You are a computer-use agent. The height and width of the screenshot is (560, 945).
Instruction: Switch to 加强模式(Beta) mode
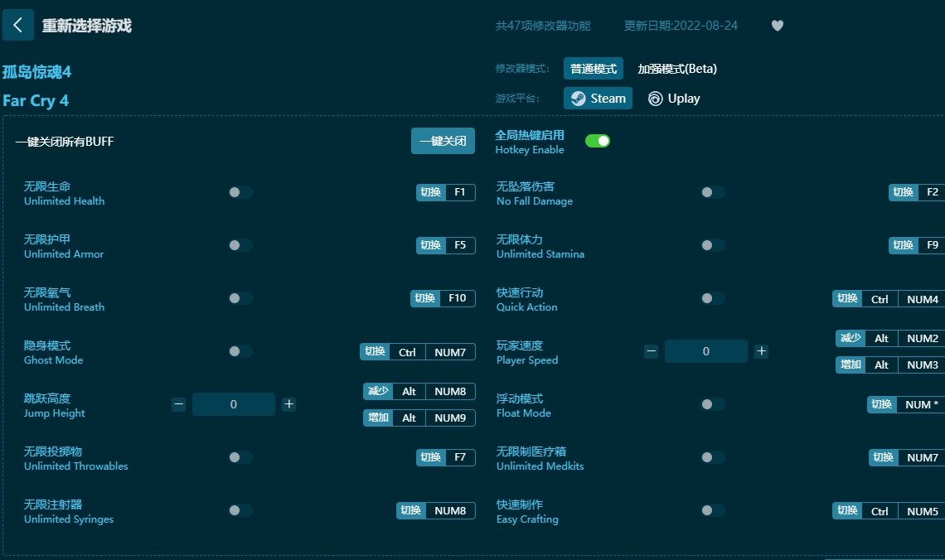point(677,69)
